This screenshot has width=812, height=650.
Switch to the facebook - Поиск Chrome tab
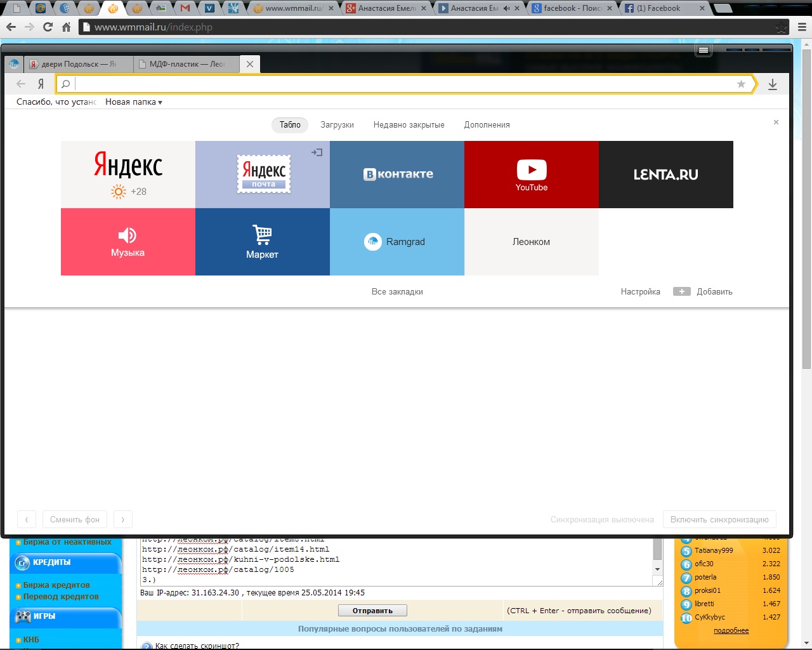572,8
